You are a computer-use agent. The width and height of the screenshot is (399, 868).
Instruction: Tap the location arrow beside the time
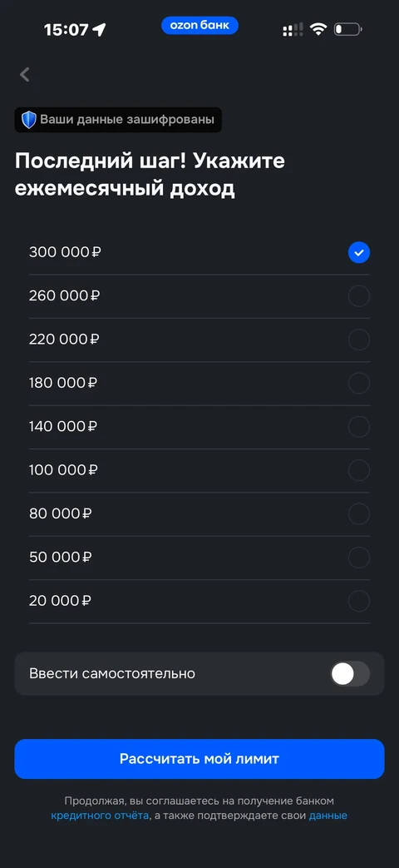click(99, 30)
